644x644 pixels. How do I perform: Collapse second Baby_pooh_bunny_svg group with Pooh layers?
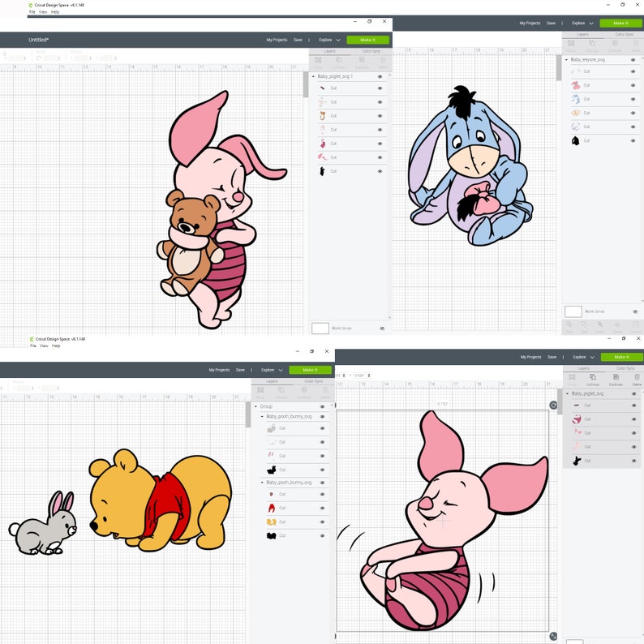click(263, 483)
